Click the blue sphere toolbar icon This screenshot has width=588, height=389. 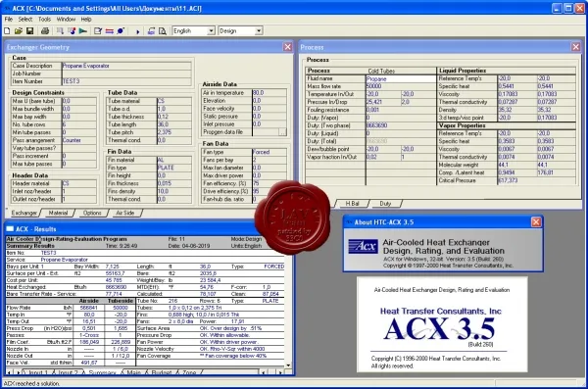click(121, 31)
